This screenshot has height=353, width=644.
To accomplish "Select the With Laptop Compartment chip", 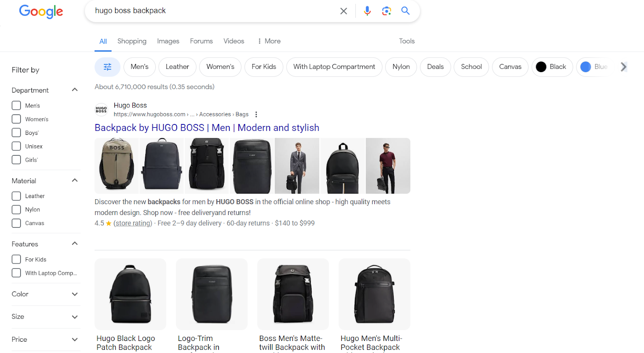I will coord(334,67).
